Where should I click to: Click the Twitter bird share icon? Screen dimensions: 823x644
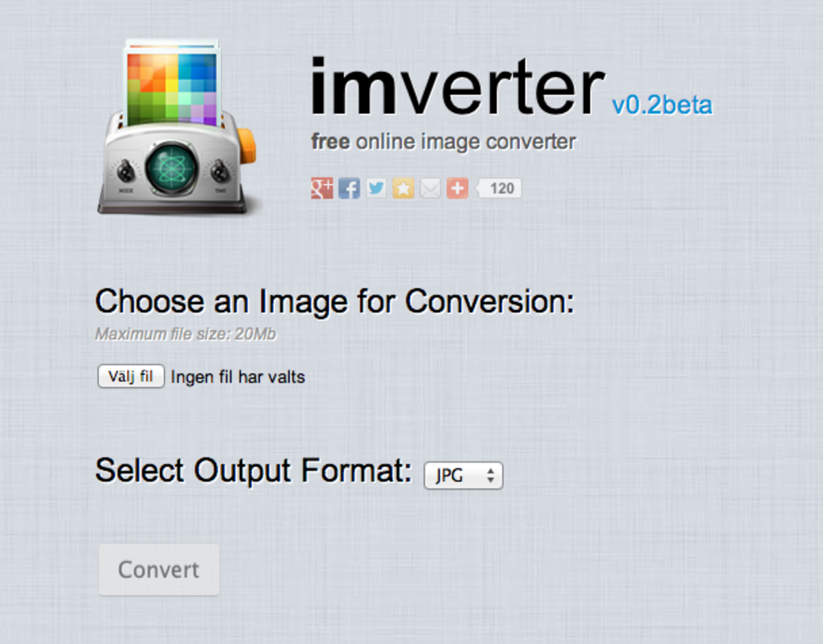coord(376,188)
